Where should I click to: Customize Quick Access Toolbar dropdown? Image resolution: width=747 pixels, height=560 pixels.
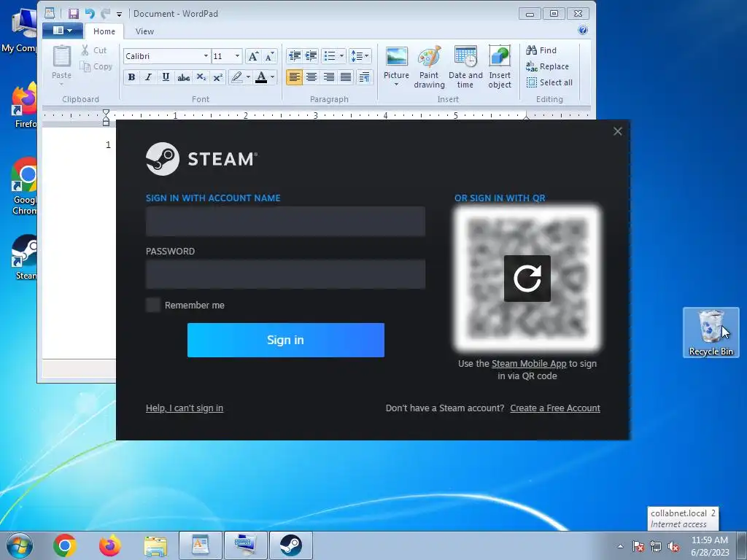119,14
